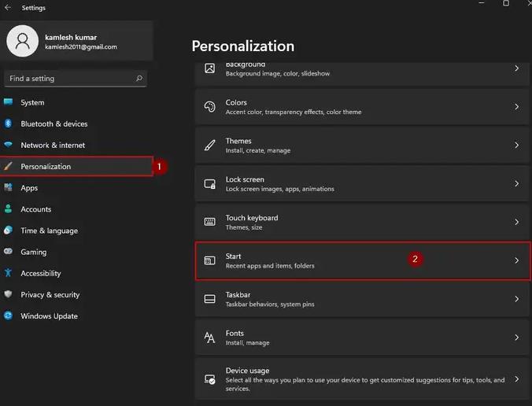Click the System monitor icon

(8, 101)
